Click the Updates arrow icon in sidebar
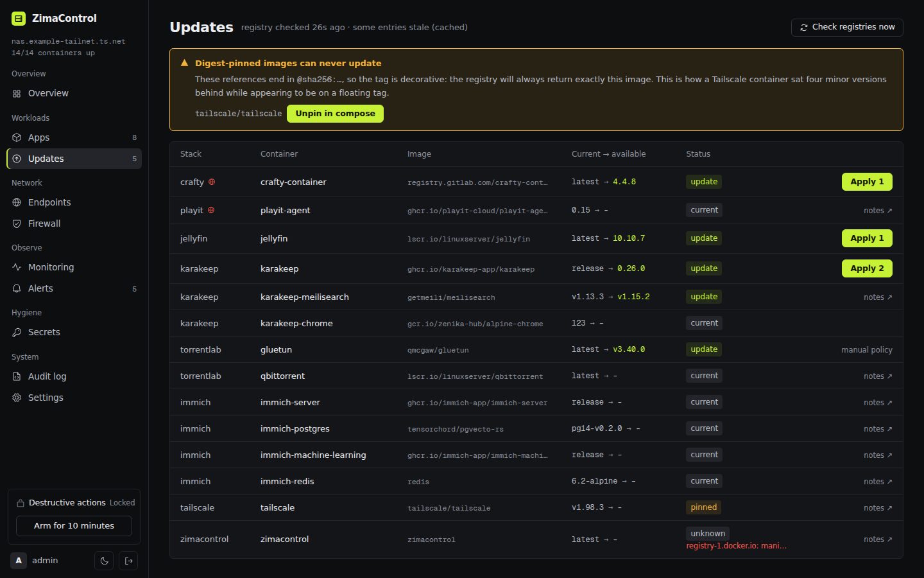The image size is (924, 578). [17, 159]
